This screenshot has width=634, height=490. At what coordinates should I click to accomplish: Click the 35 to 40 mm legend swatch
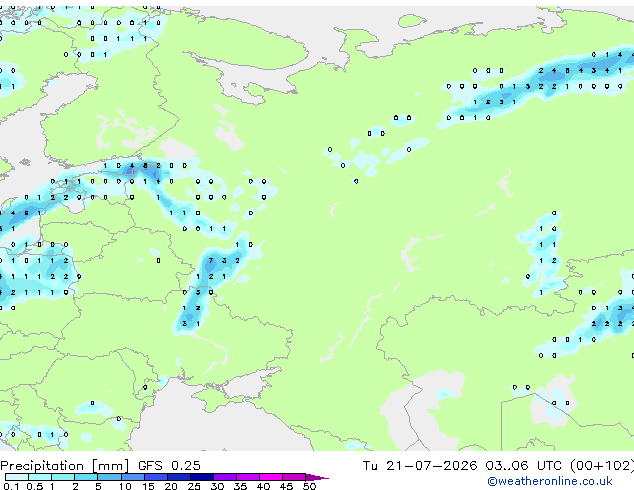[x=247, y=477]
